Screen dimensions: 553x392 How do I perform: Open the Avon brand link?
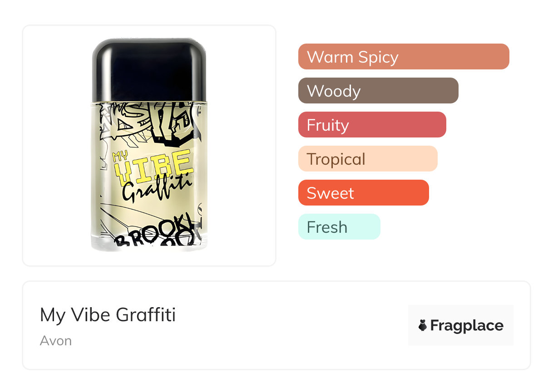[x=56, y=341]
